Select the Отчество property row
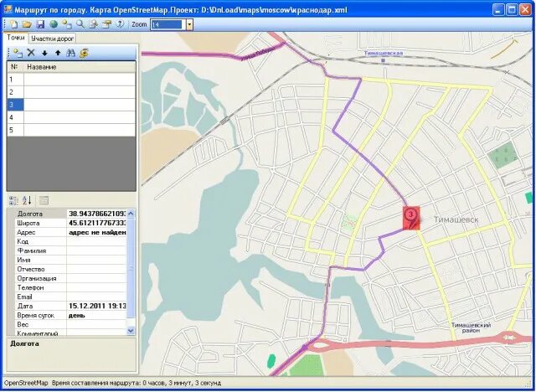 [70, 270]
